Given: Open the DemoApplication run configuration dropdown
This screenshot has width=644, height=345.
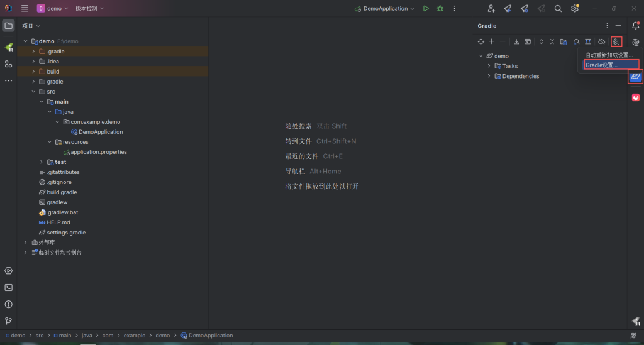Looking at the screenshot, I should pyautogui.click(x=384, y=9).
